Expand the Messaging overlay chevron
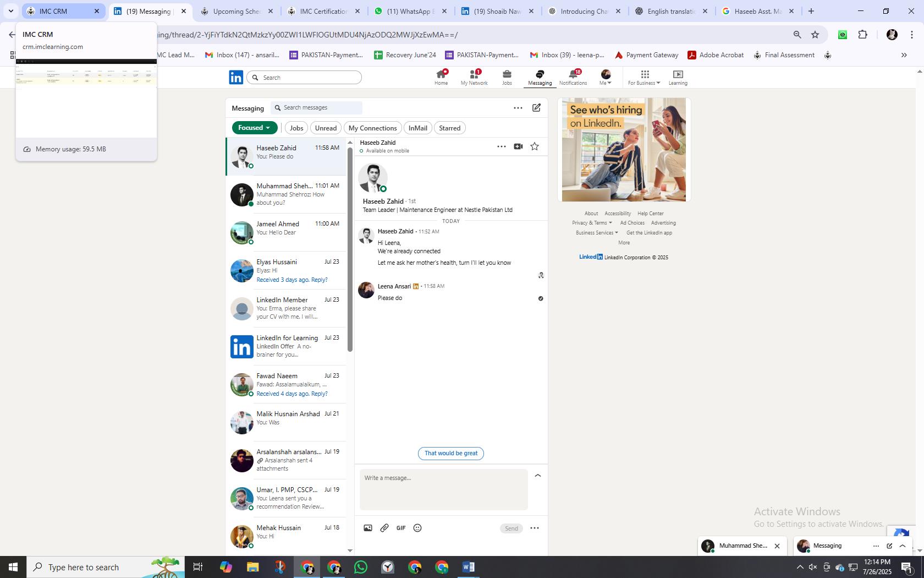This screenshot has height=578, width=924. 903,546
